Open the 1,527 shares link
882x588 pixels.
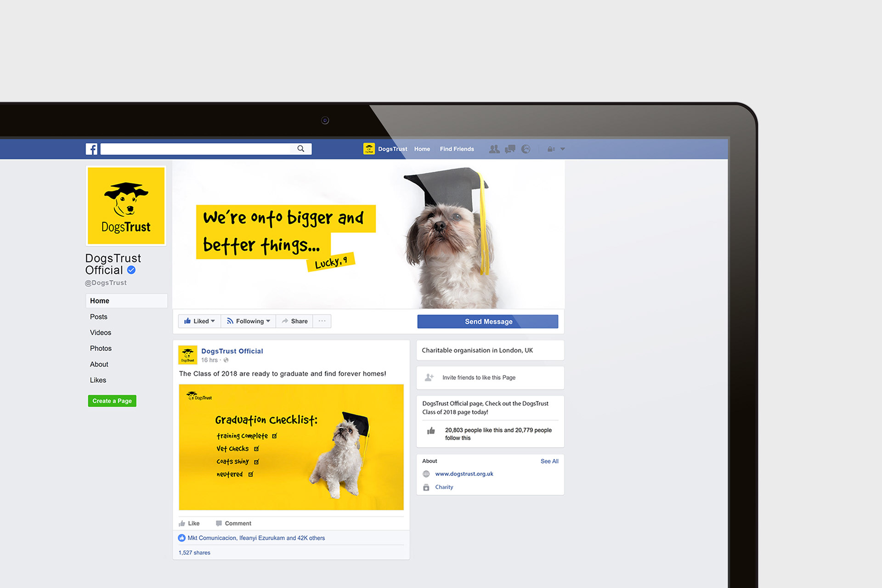(x=194, y=553)
